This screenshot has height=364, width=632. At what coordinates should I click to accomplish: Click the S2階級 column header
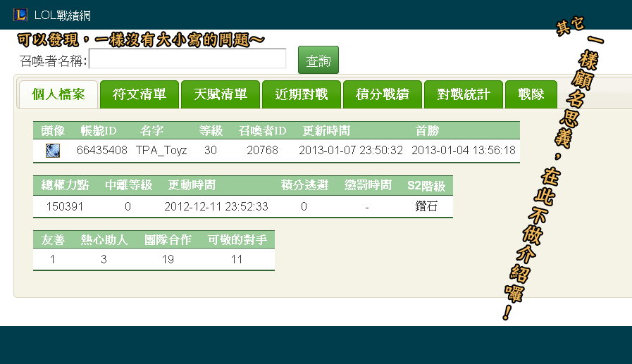pyautogui.click(x=426, y=185)
